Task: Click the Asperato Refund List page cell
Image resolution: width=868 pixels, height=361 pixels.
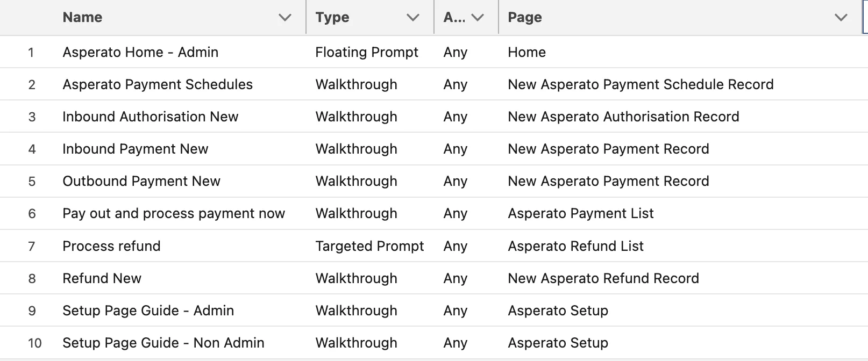Action: [x=575, y=246]
